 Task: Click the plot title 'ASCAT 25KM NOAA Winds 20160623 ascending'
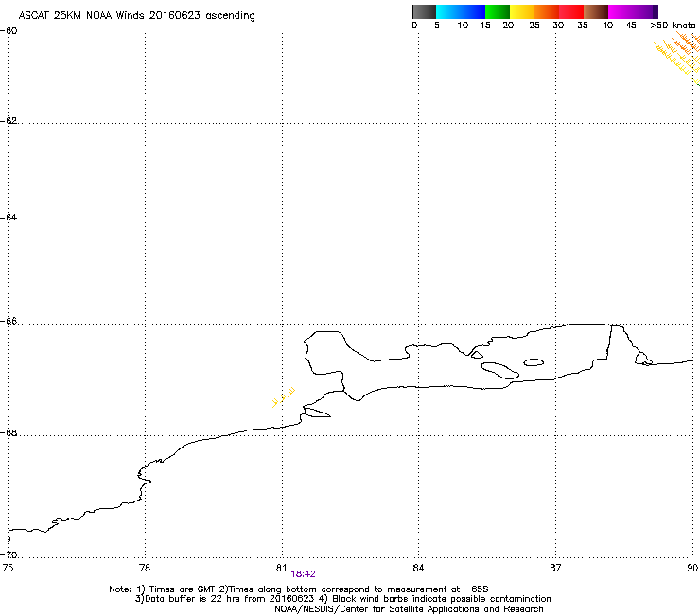(136, 16)
